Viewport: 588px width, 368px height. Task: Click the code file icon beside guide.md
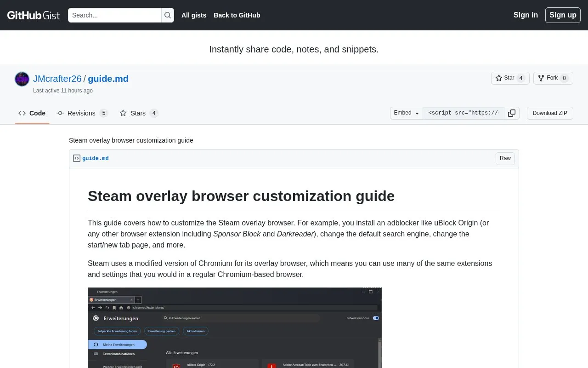pyautogui.click(x=77, y=158)
